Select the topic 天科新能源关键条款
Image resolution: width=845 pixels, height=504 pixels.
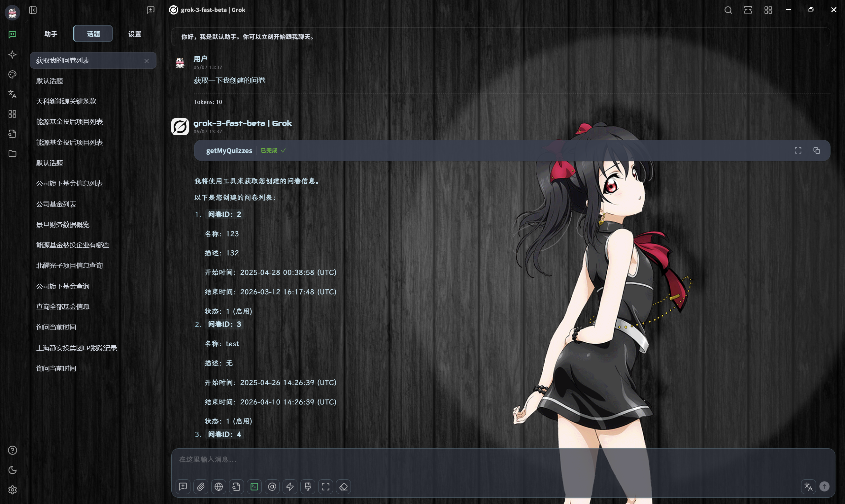[66, 101]
